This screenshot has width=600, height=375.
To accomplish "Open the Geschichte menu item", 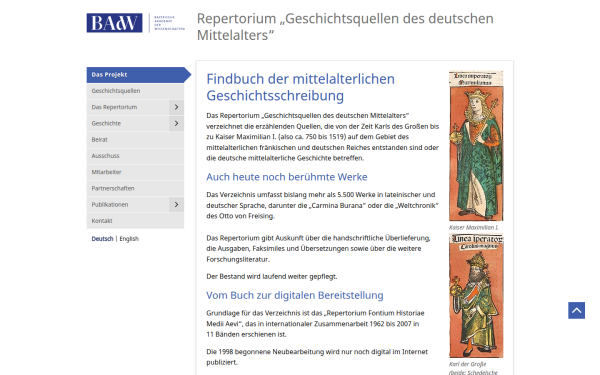I will (x=128, y=123).
